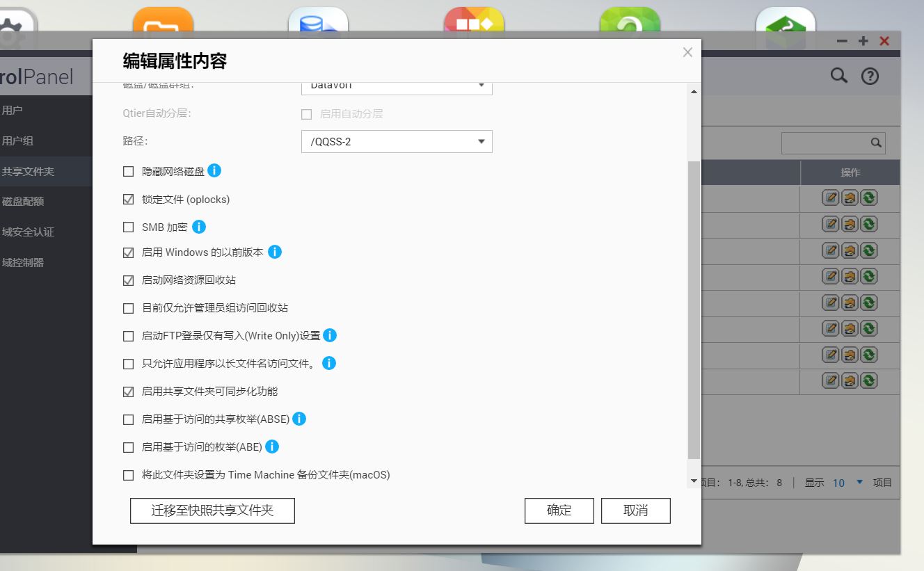Click info icon beside 启用 Windows 的以前版本
Screen dimensions: 924x571
click(275, 252)
